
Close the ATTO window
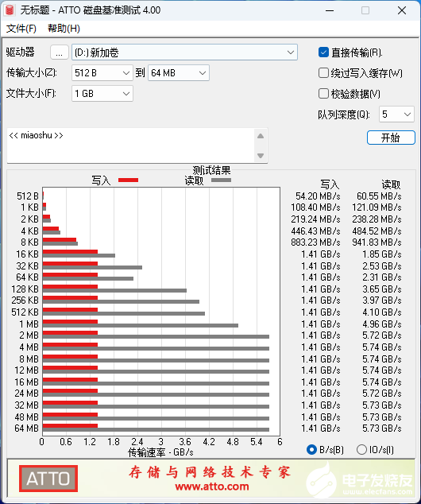[x=402, y=10]
